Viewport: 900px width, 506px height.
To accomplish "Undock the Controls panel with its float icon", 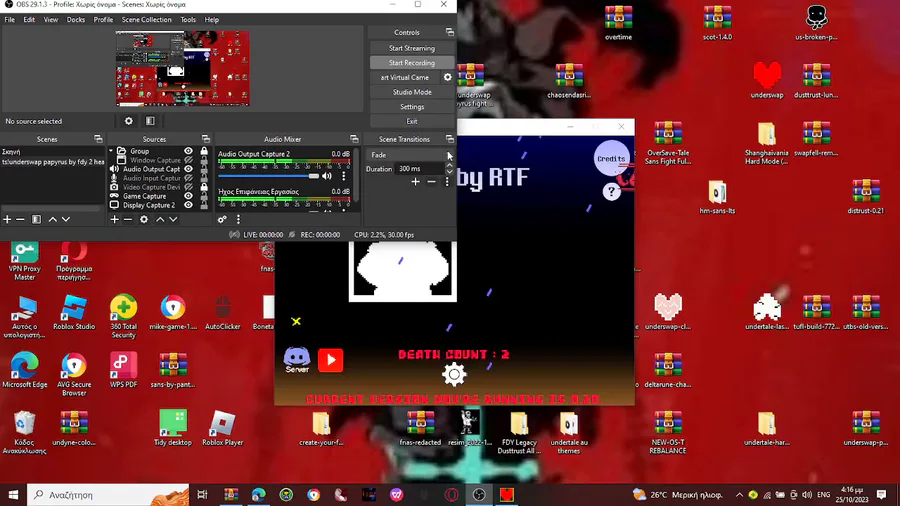I will point(449,32).
